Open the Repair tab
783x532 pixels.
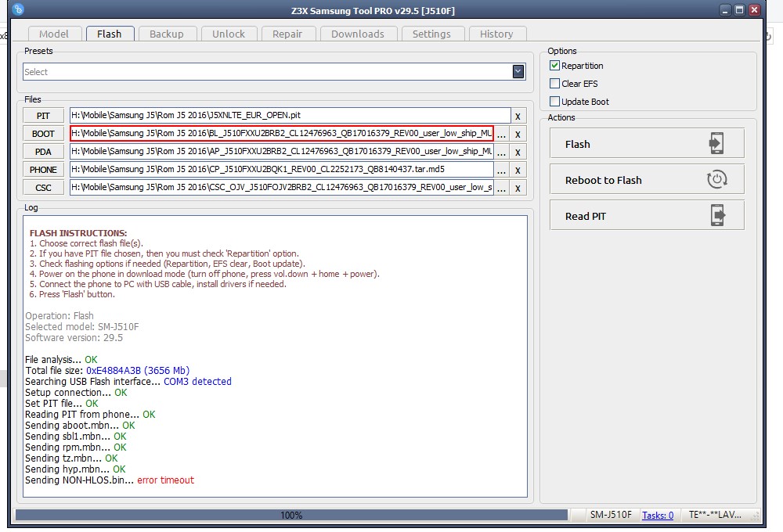pyautogui.click(x=287, y=34)
